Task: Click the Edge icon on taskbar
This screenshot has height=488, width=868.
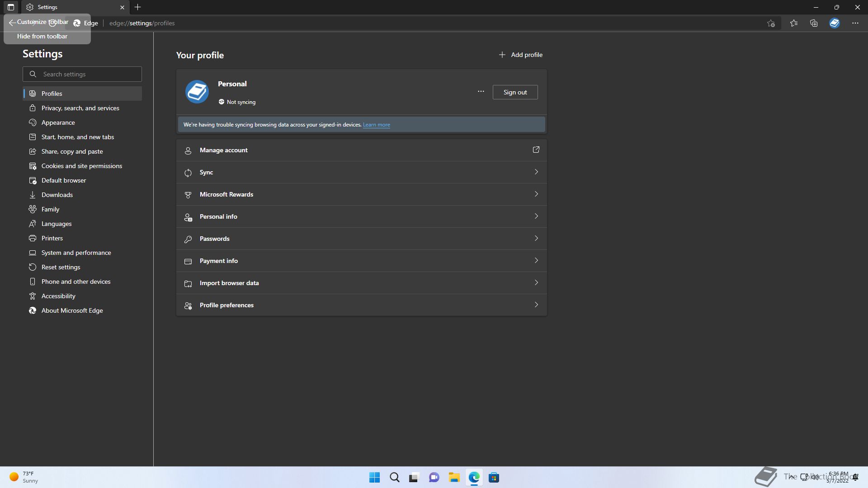Action: pos(474,477)
